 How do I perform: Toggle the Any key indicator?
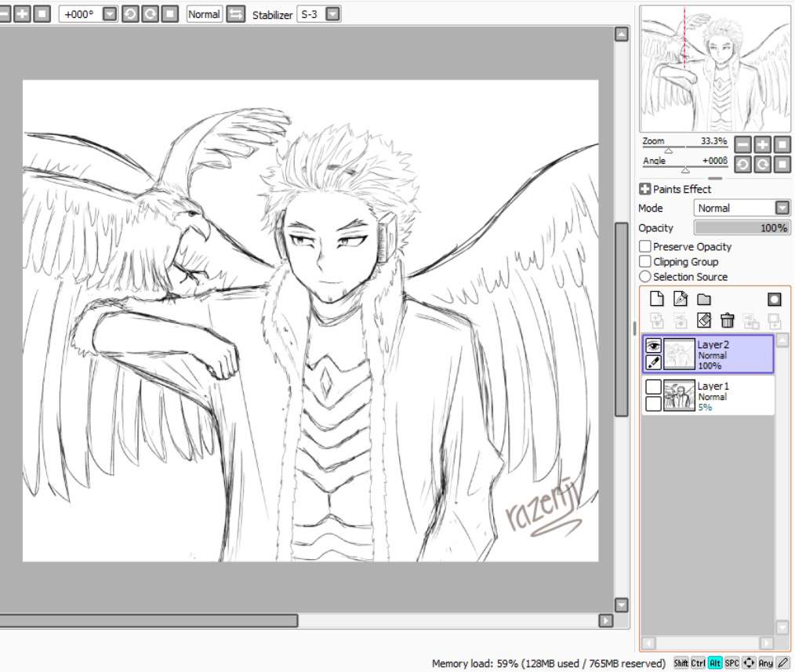point(765,663)
